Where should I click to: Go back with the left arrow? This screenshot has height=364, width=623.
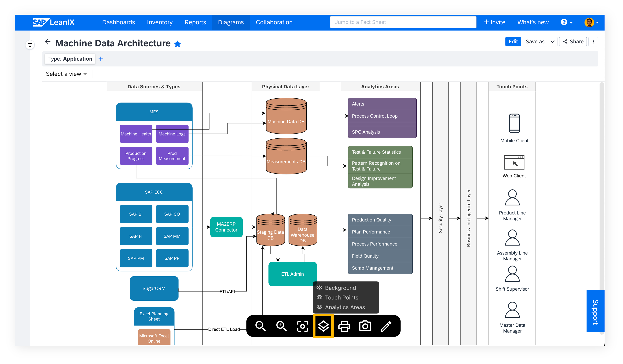tap(48, 42)
